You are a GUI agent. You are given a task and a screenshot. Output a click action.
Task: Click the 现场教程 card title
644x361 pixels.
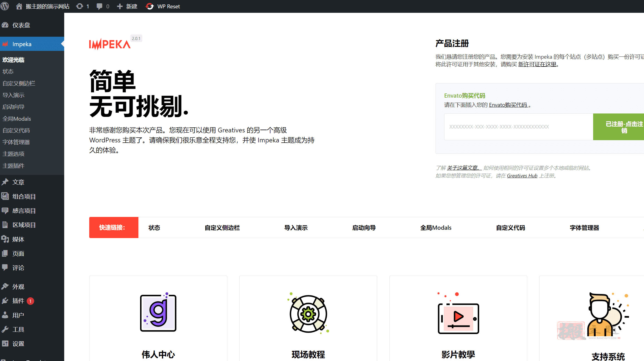click(x=308, y=354)
